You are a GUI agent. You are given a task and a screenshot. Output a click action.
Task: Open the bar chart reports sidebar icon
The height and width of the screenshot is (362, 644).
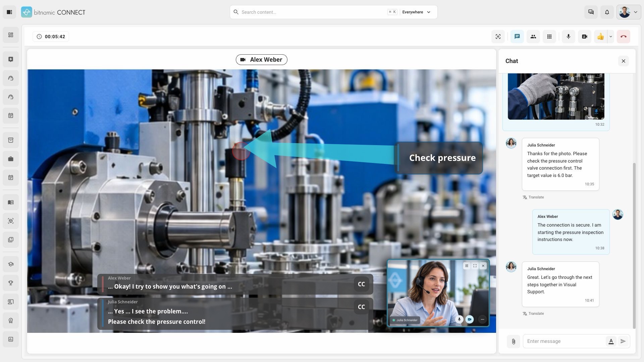(x=11, y=339)
